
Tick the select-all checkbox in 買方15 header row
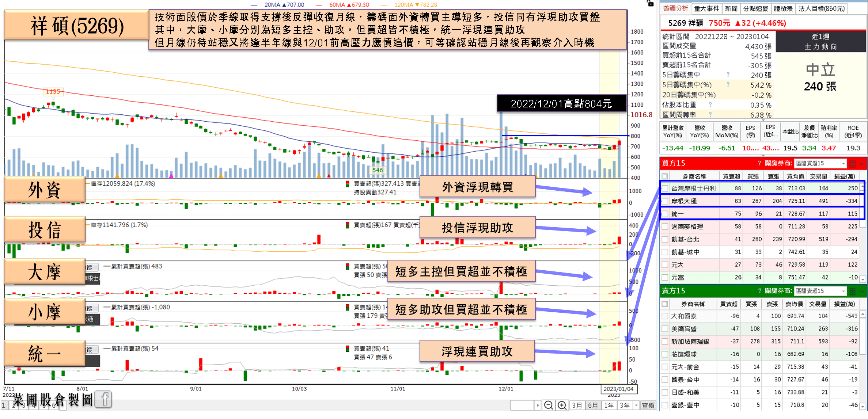point(665,176)
